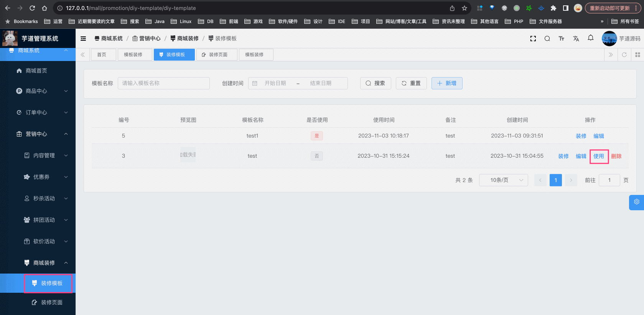This screenshot has width=644, height=315.
Task: Open the blue settings gear panel
Action: coord(636,202)
